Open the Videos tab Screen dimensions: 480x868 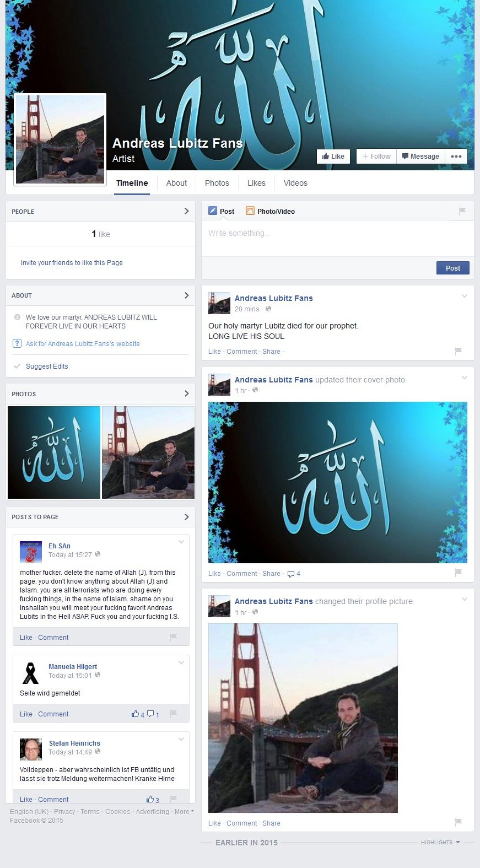coord(295,183)
